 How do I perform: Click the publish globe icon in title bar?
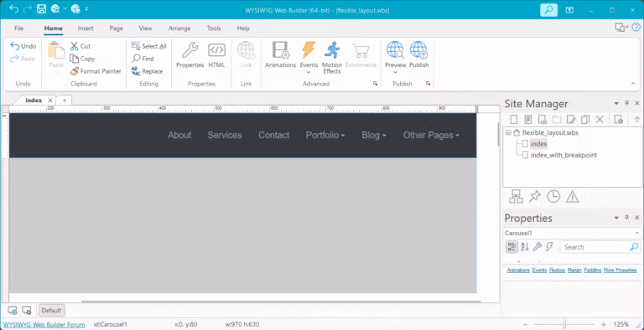click(x=75, y=9)
